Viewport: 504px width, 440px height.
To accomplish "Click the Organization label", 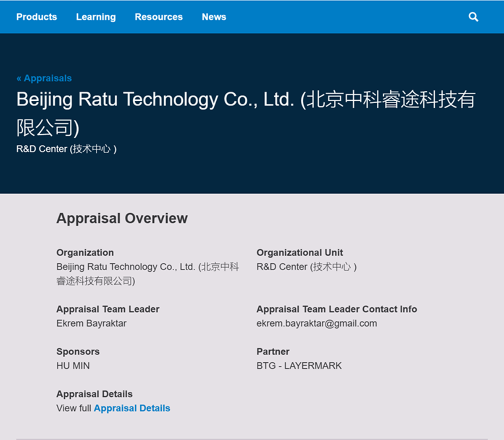I will tap(85, 252).
